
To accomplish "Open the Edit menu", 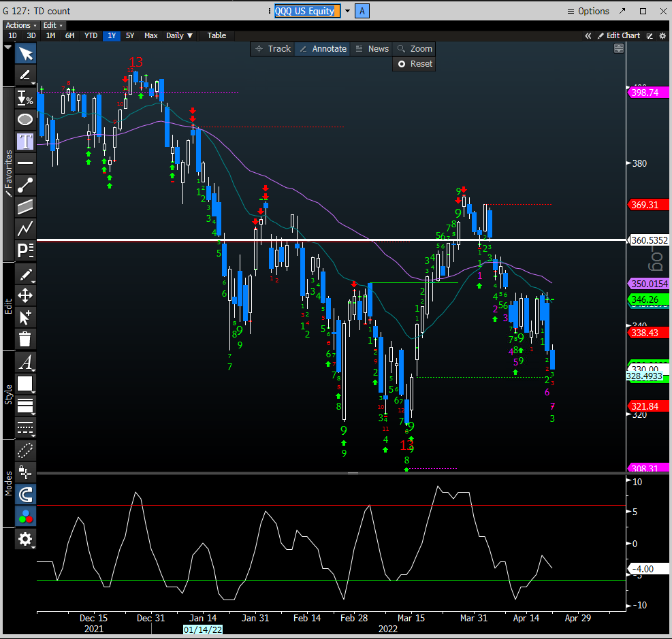I will [x=53, y=25].
